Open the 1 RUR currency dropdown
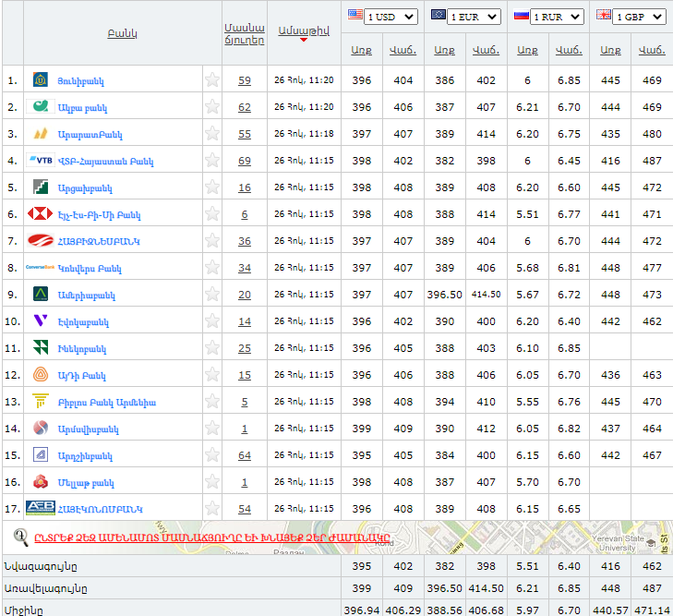Screen dimensions: 673x616 (557, 17)
